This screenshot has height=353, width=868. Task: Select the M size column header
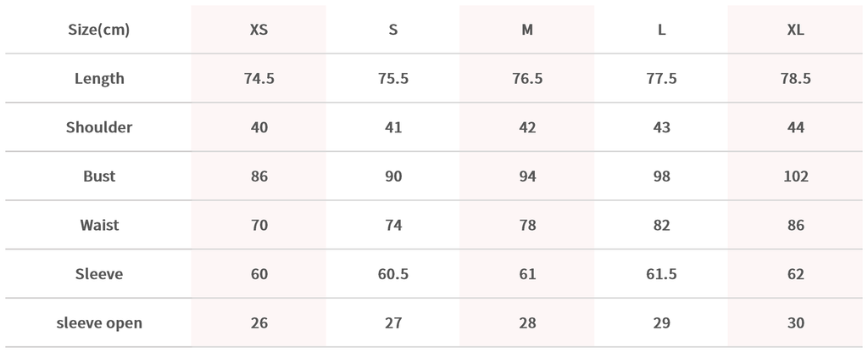click(x=527, y=30)
